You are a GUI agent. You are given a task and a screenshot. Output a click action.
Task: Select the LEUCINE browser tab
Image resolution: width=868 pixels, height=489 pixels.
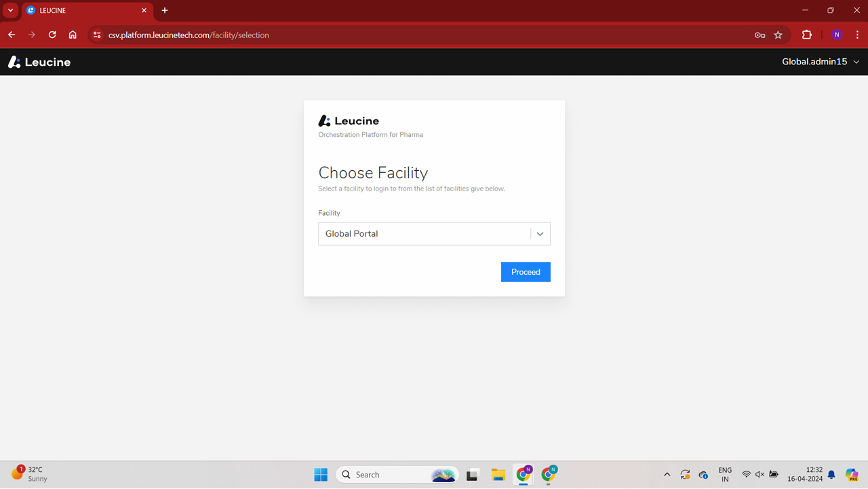pyautogui.click(x=86, y=11)
